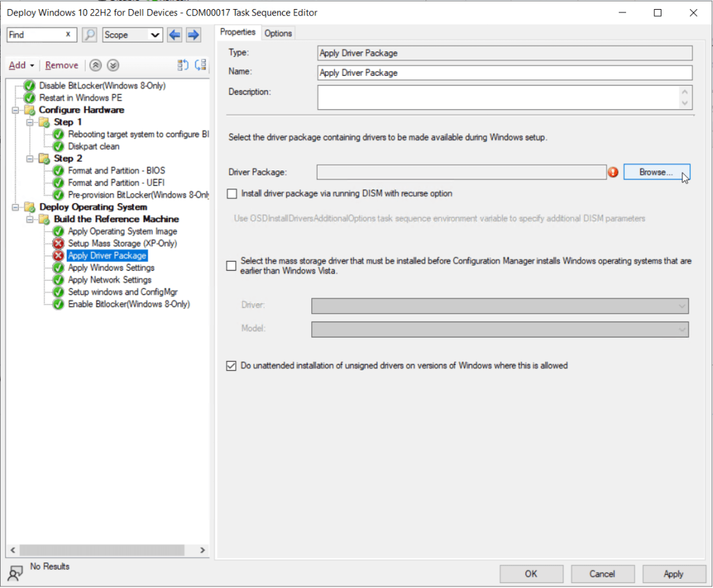
Task: Click the blue previous-result arrow
Action: pos(174,35)
